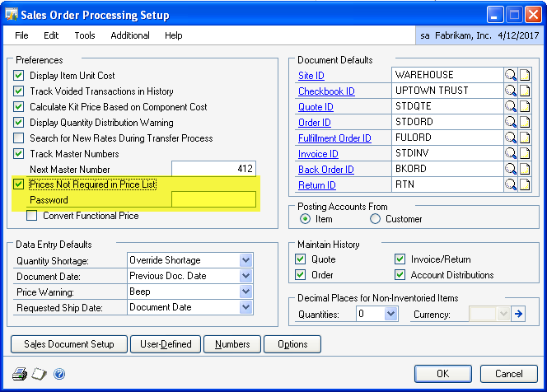Uncheck Prices Not Required in Price List
This screenshot has width=547, height=392.
coord(18,184)
